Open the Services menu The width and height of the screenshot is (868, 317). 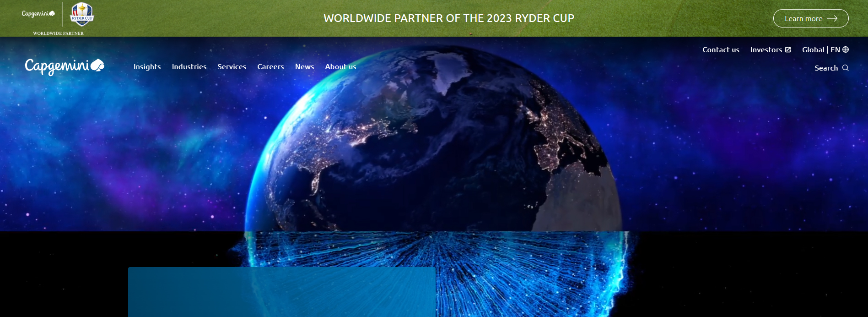(232, 66)
